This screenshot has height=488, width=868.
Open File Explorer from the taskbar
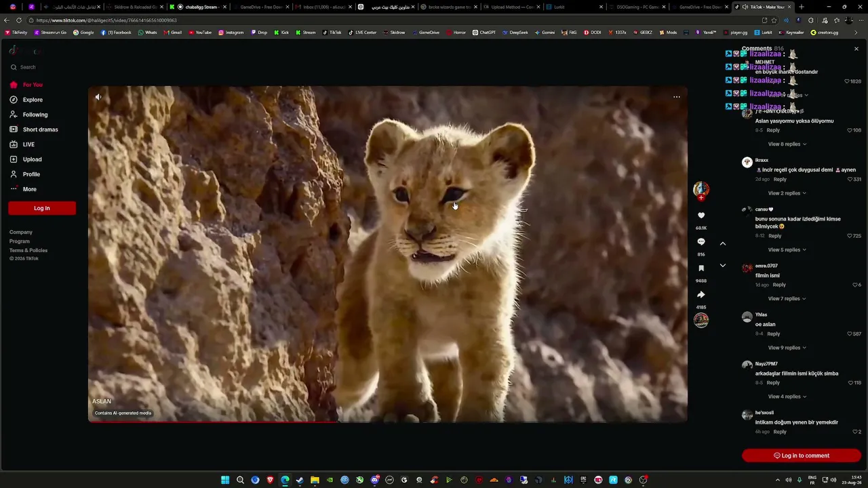pyautogui.click(x=315, y=480)
